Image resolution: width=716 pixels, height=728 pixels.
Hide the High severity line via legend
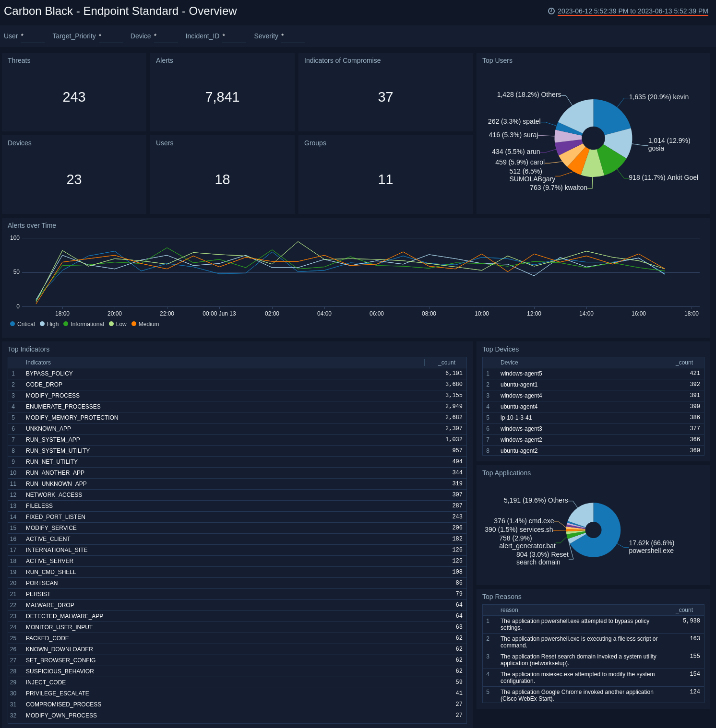(48, 324)
